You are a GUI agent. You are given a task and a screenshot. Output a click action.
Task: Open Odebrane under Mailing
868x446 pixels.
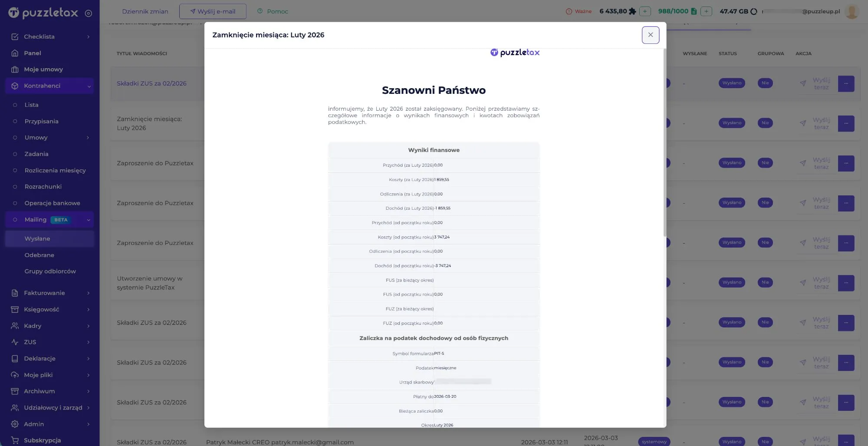pyautogui.click(x=39, y=255)
